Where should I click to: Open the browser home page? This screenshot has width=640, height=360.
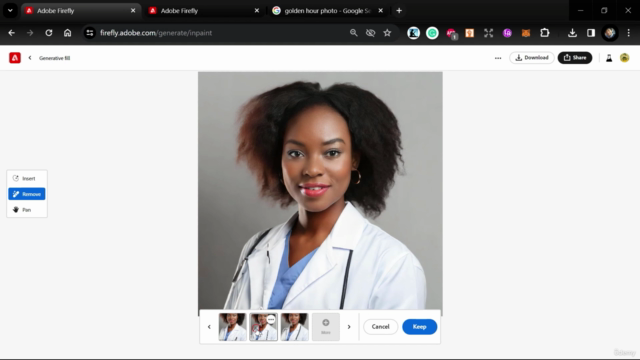[x=67, y=33]
